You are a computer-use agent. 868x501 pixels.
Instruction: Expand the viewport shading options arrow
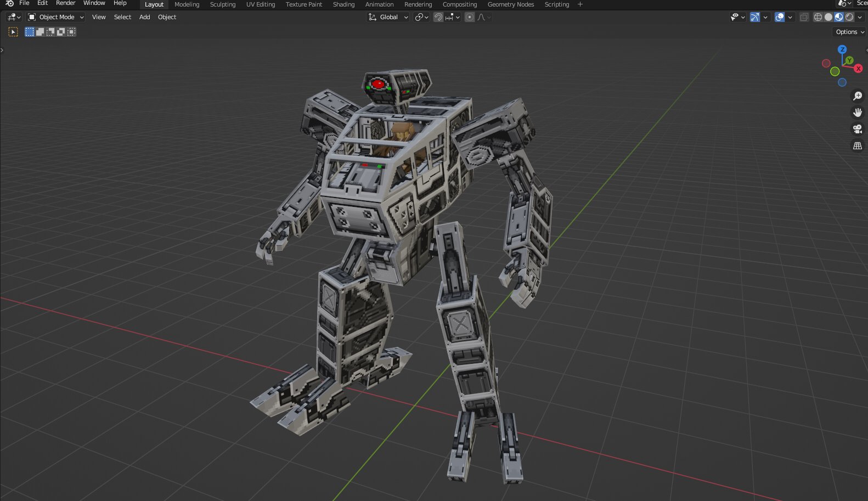click(860, 17)
